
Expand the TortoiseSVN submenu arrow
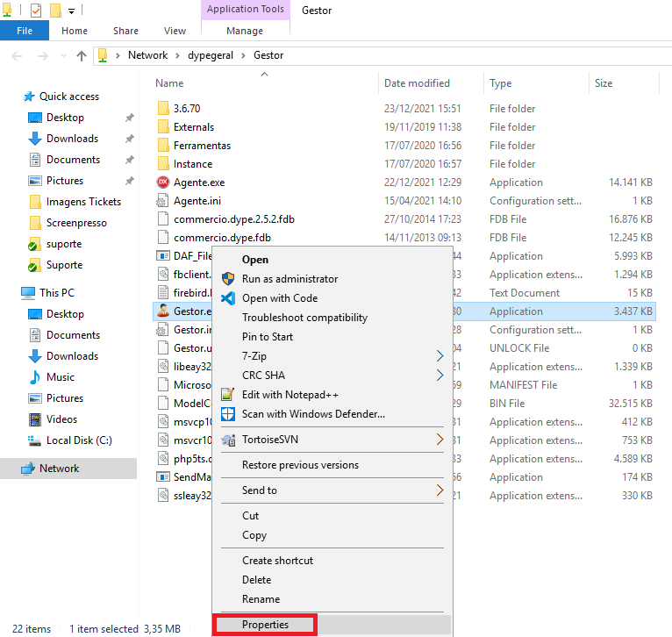(440, 440)
